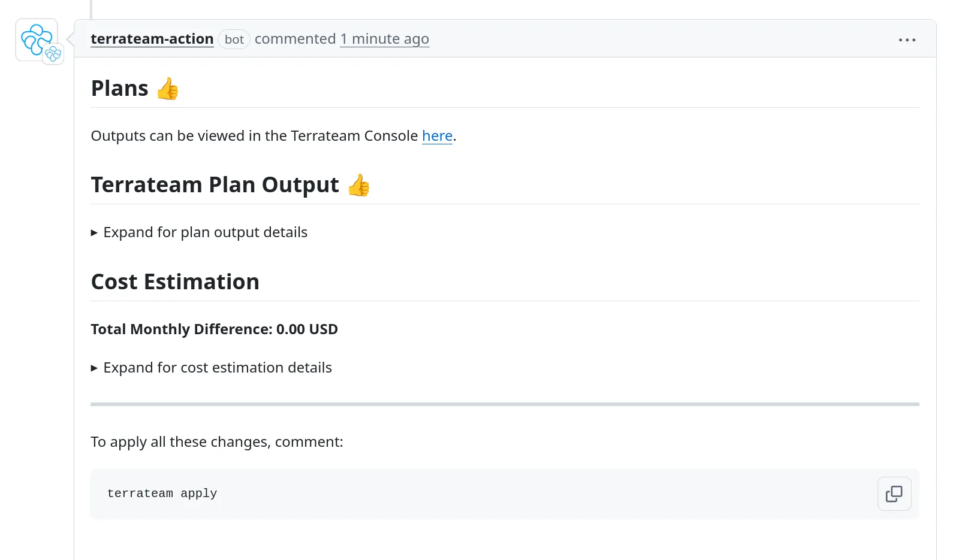
Task: Expand the plan output details triangle
Action: pyautogui.click(x=94, y=232)
